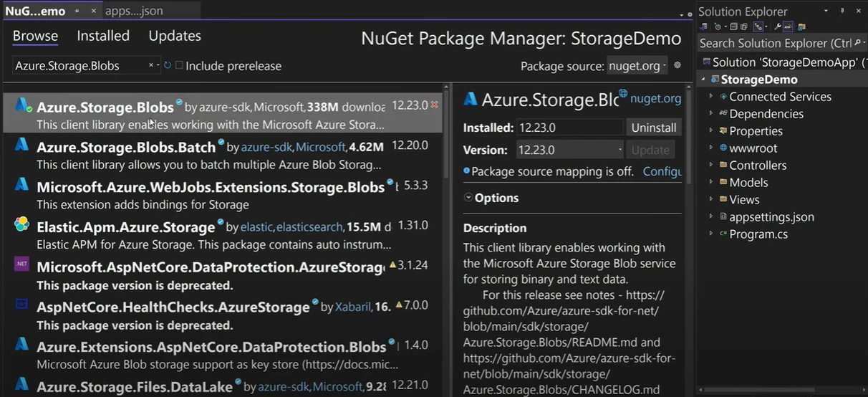Click Azure.Storage.Blobs package icon in list
The width and height of the screenshot is (868, 397).
click(23, 106)
